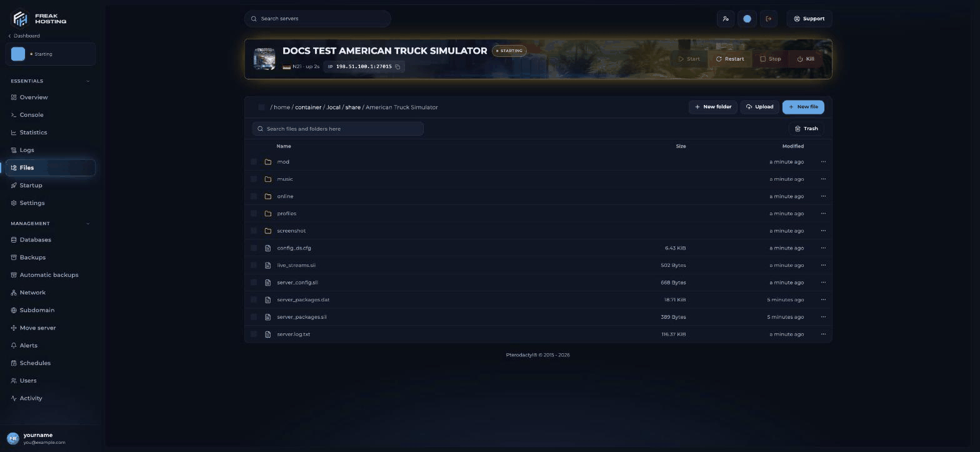This screenshot has width=980, height=452.
Task: Click the Alerts bell icon in the sidebar
Action: 14,346
